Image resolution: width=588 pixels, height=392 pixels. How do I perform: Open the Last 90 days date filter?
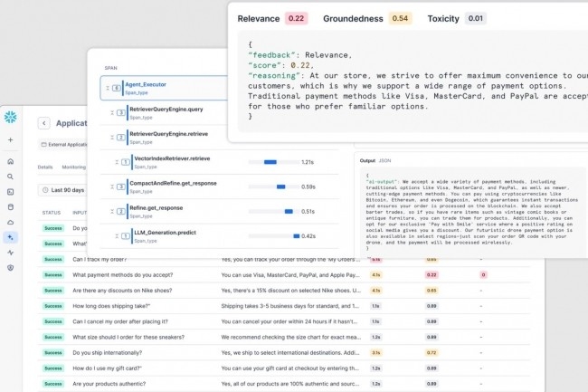point(63,190)
